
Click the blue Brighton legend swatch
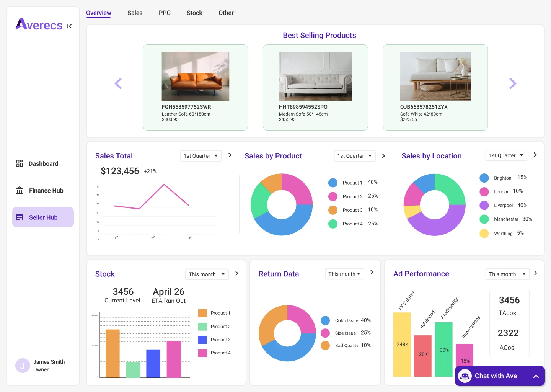coord(484,178)
